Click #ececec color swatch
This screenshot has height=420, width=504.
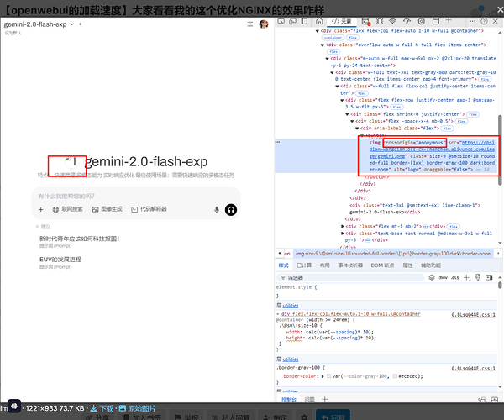[x=396, y=376]
